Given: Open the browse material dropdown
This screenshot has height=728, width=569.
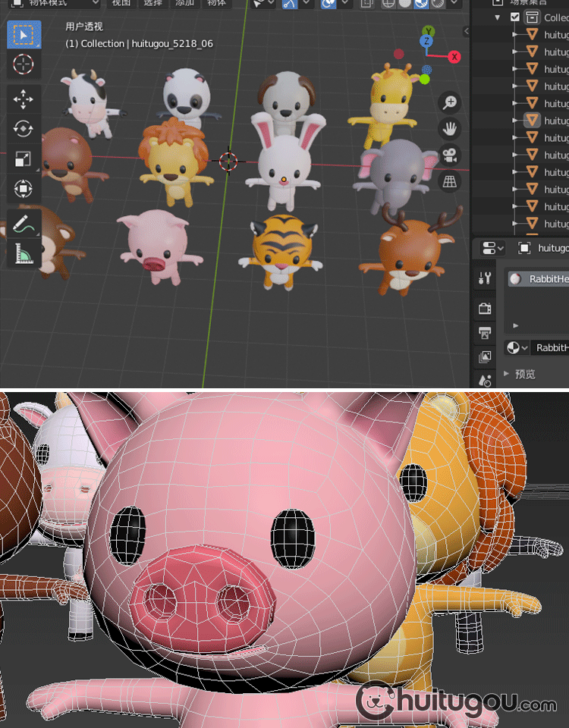Looking at the screenshot, I should click(x=517, y=347).
